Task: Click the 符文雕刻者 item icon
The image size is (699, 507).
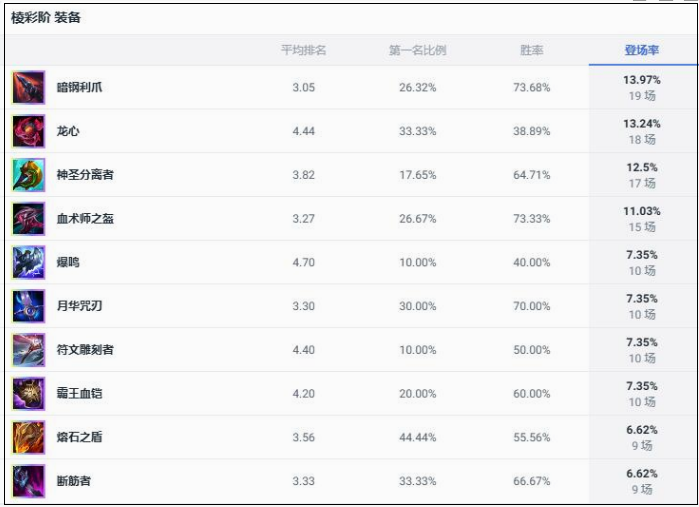Action: pyautogui.click(x=29, y=350)
